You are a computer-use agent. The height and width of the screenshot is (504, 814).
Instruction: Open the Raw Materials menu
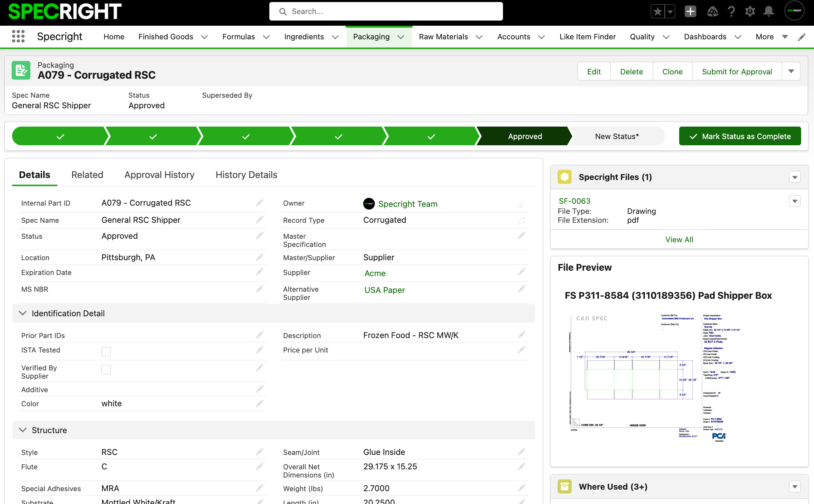click(x=443, y=36)
